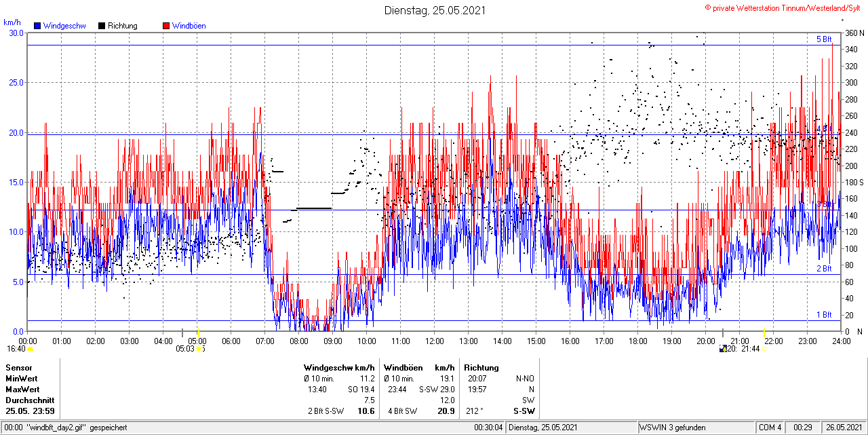Click the 13:40 time in the MaxWert row

pyautogui.click(x=318, y=389)
